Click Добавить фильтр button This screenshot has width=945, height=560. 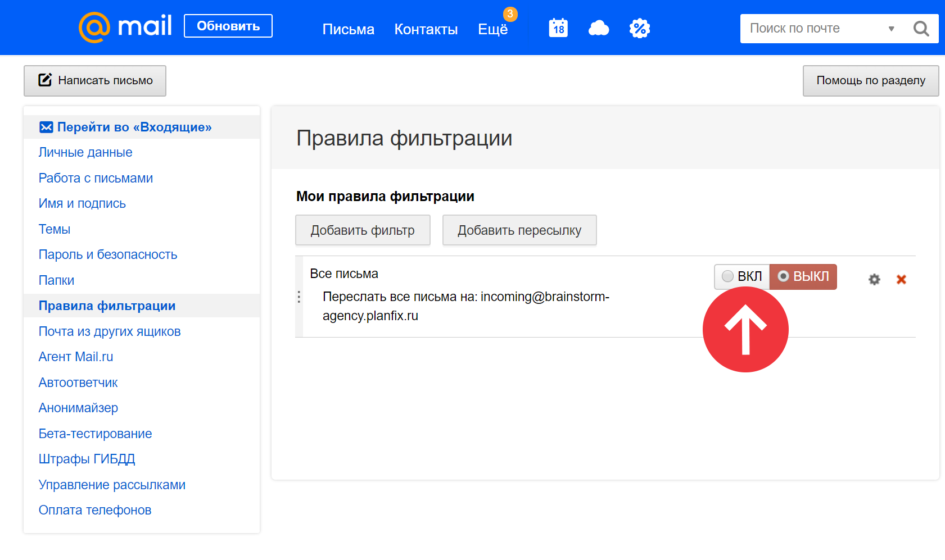pyautogui.click(x=363, y=230)
